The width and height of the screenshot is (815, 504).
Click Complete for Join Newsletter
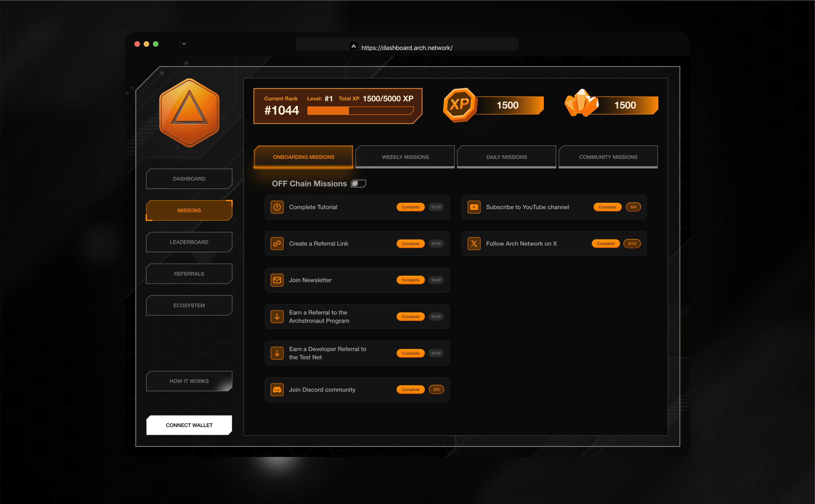(410, 280)
